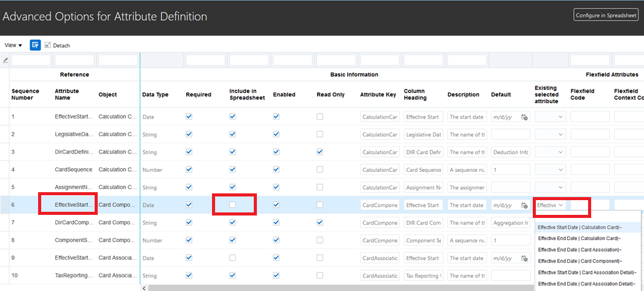Click the Flexfield Code field in row 1
The width and height of the screenshot is (644, 291).
(x=589, y=117)
